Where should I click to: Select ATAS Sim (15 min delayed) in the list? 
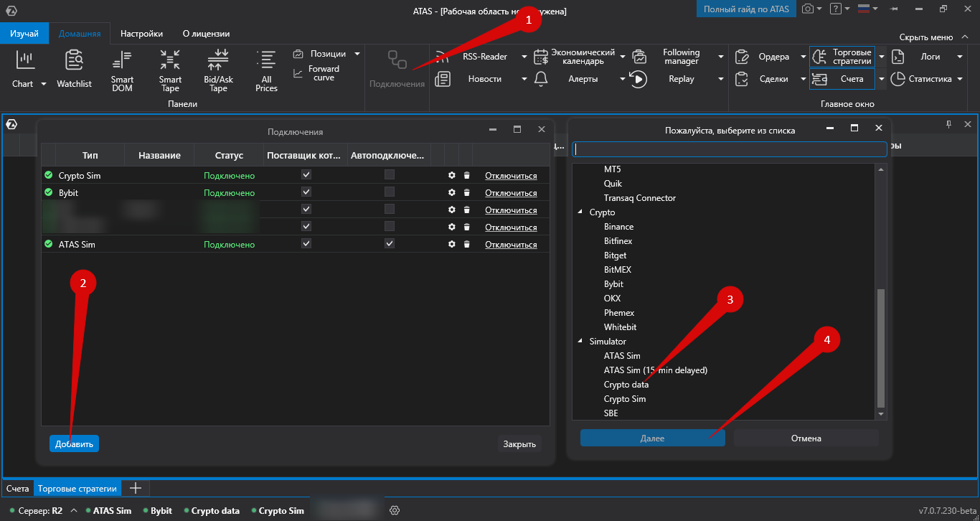click(x=656, y=370)
